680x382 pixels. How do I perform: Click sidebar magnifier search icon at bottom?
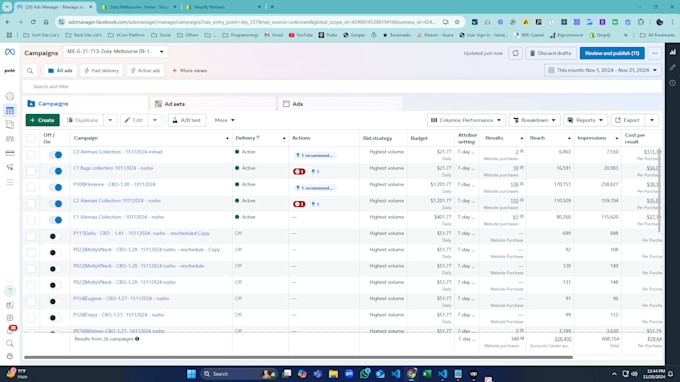click(x=10, y=343)
